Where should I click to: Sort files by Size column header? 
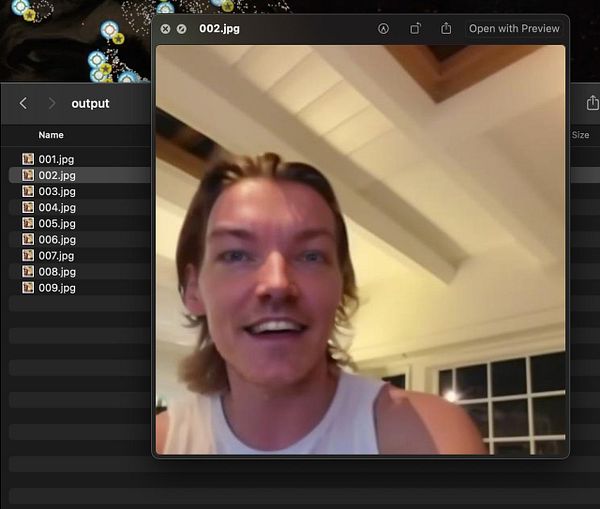coord(580,135)
